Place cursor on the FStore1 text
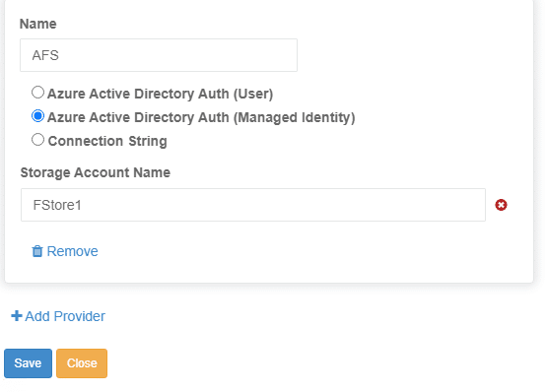 (x=57, y=205)
